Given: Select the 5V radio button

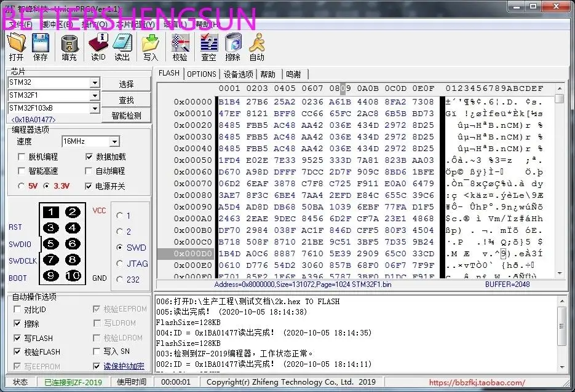Looking at the screenshot, I should (x=22, y=186).
